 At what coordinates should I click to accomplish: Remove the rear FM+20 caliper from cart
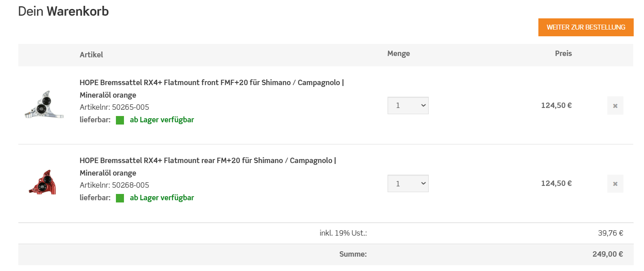tap(615, 184)
